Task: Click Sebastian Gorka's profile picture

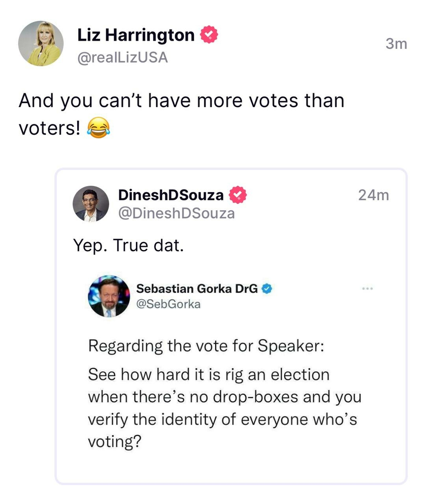Action: click(109, 296)
